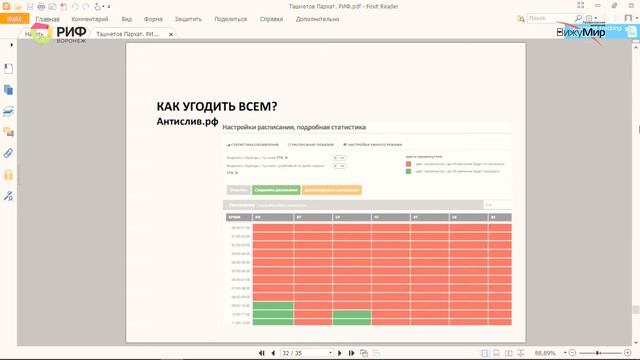
Task: Click the zoom in plus button
Action: [628, 353]
